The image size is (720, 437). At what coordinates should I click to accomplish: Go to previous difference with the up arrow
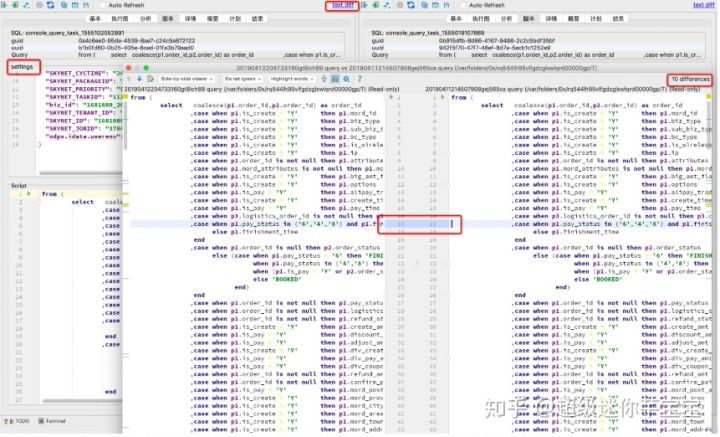[x=129, y=79]
